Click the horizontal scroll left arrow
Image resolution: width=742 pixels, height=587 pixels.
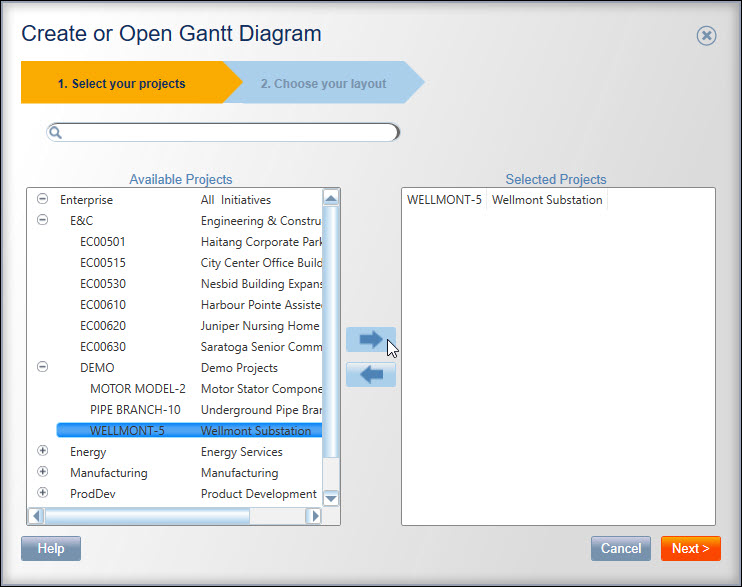point(36,516)
